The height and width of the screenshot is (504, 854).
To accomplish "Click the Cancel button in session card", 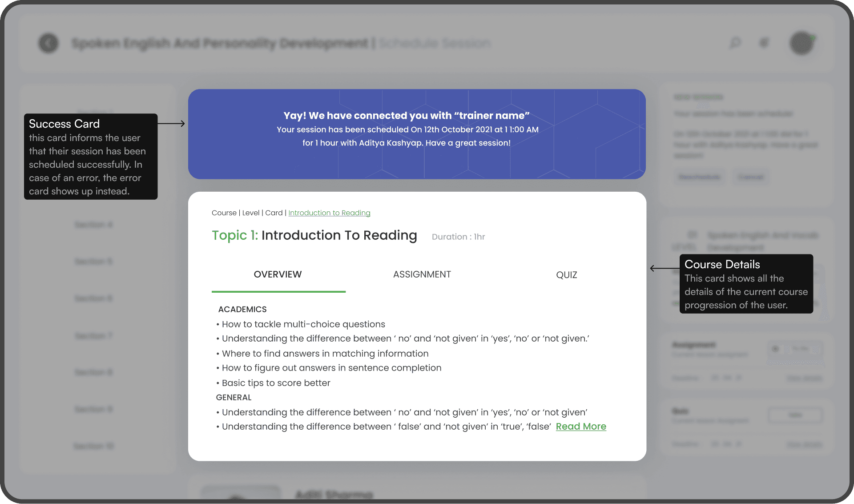I will pyautogui.click(x=750, y=177).
